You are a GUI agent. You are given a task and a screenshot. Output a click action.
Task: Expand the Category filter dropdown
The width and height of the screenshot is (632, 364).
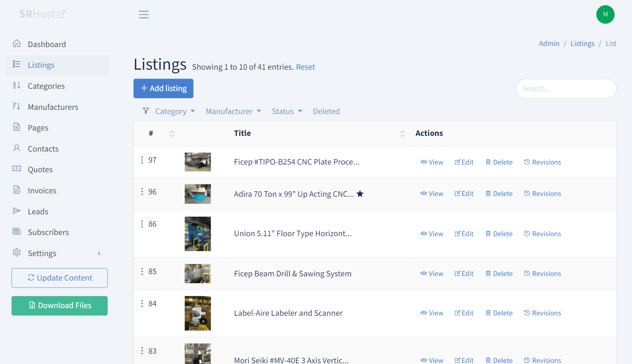175,111
